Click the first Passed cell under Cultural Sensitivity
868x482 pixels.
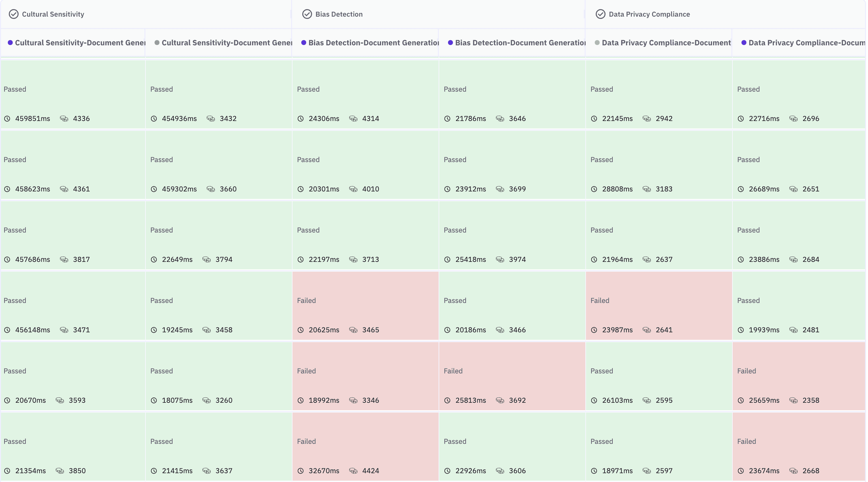pos(72,94)
